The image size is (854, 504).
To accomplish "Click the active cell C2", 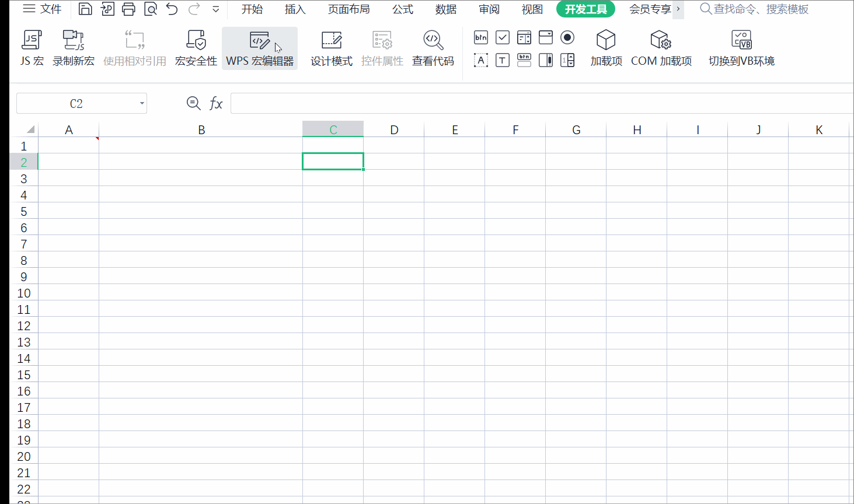I will (333, 162).
